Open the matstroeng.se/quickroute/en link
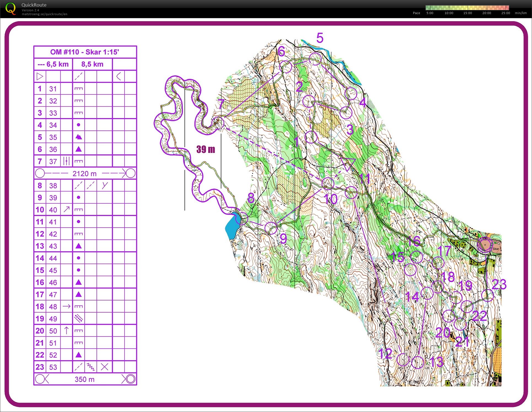 pos(44,14)
